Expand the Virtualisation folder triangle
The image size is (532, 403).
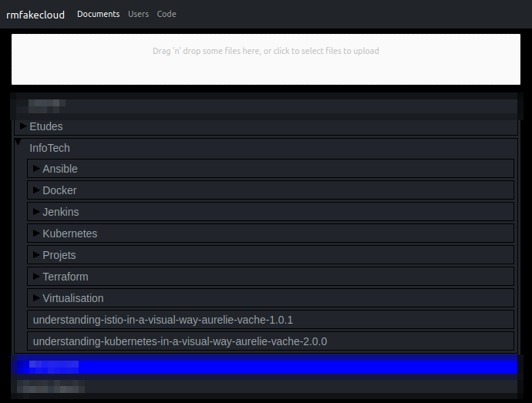(36, 298)
